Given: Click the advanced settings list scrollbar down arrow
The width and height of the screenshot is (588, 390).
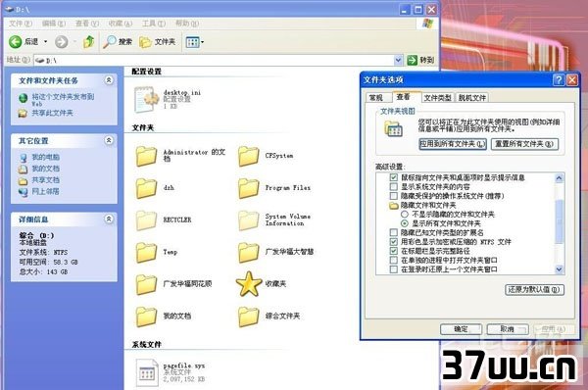Looking at the screenshot, I should pyautogui.click(x=560, y=268).
